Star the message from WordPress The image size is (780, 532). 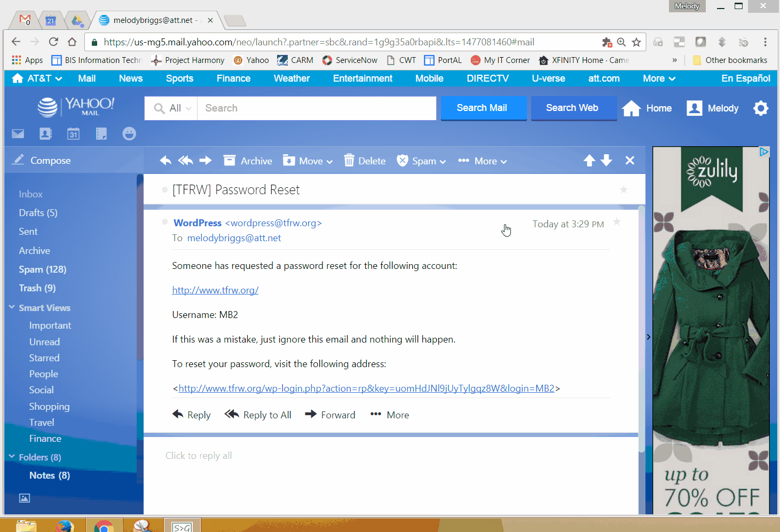[617, 221]
